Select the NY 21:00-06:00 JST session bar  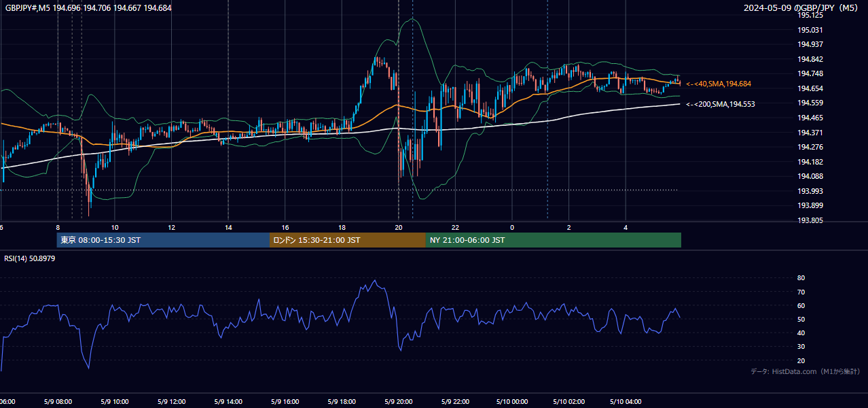coord(554,240)
